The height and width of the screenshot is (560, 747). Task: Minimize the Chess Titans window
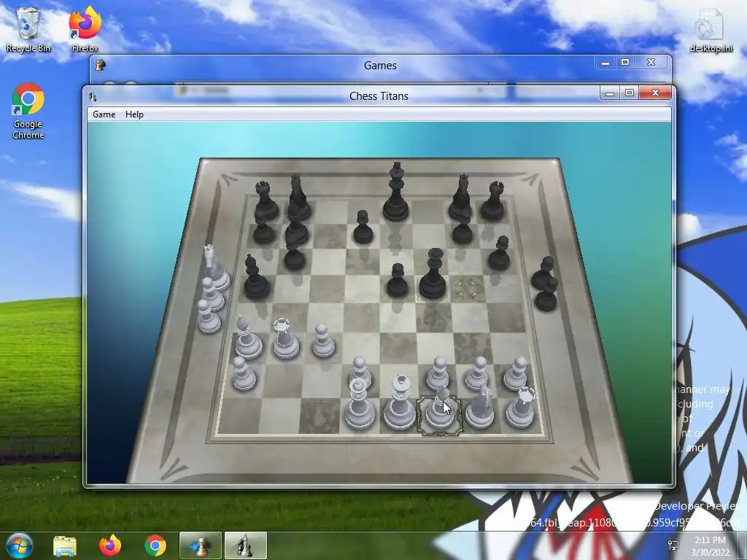[x=609, y=93]
